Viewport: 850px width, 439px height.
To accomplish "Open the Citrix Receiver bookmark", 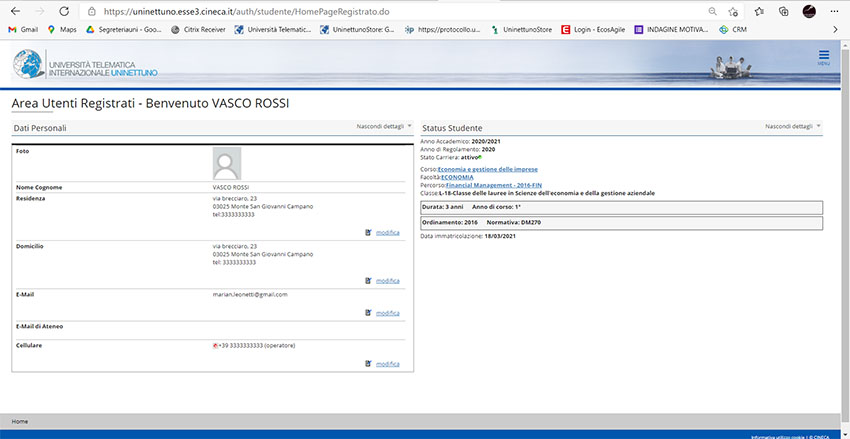I will pyautogui.click(x=196, y=30).
